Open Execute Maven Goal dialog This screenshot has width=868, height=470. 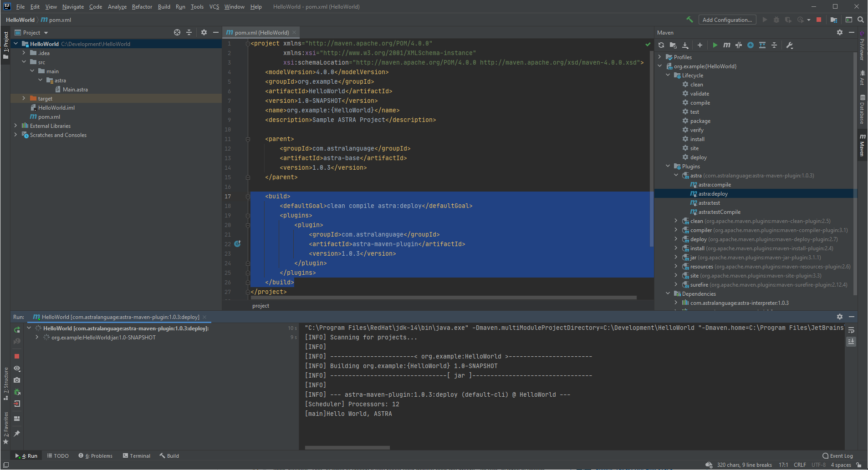pos(727,45)
